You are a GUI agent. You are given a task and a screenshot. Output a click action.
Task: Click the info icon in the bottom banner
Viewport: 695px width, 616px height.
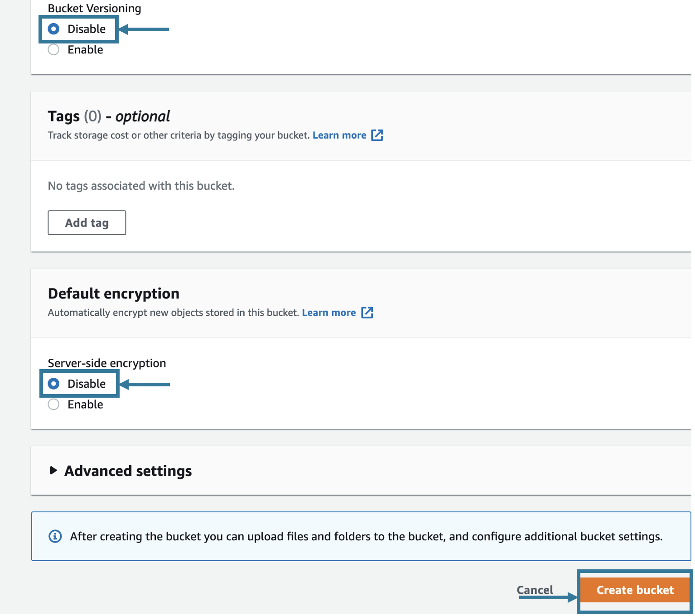click(x=55, y=536)
